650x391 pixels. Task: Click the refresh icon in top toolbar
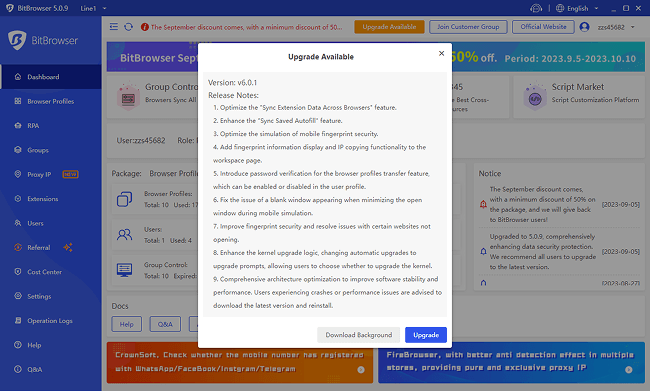(129, 27)
